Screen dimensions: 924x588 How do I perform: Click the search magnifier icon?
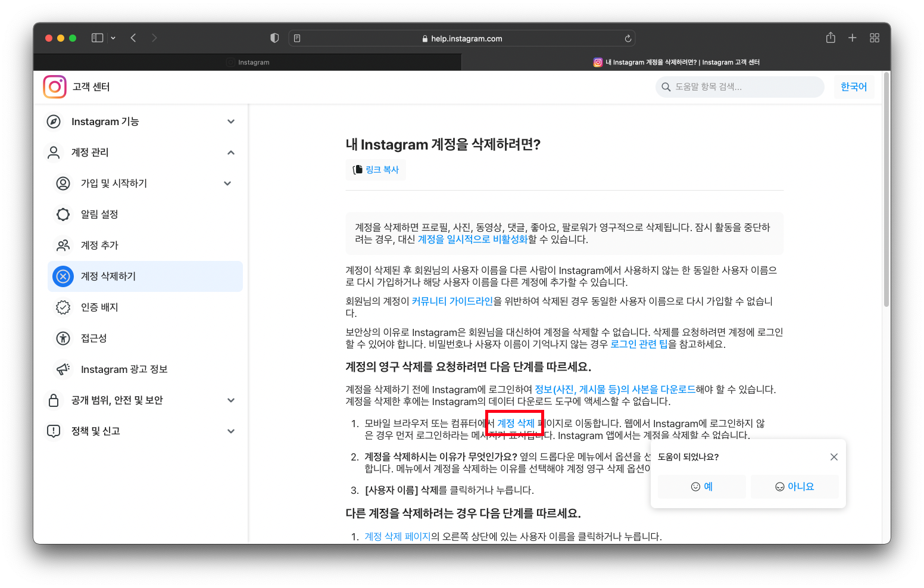point(666,87)
